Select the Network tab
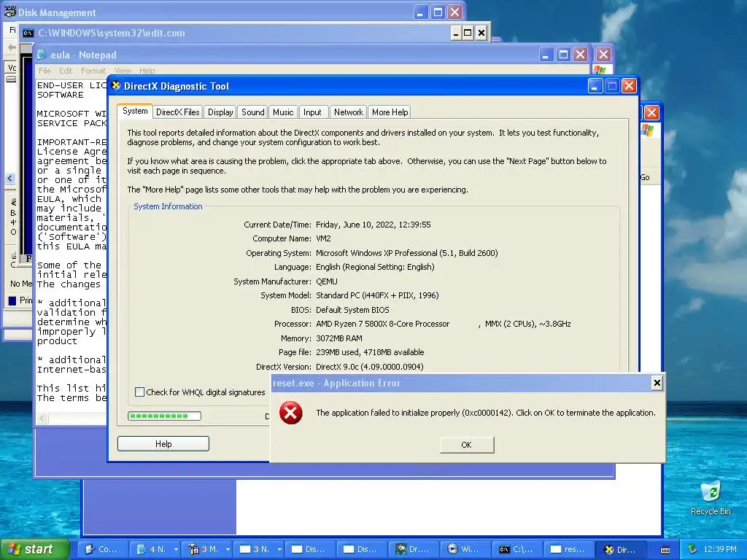747x560 pixels. pyautogui.click(x=348, y=112)
